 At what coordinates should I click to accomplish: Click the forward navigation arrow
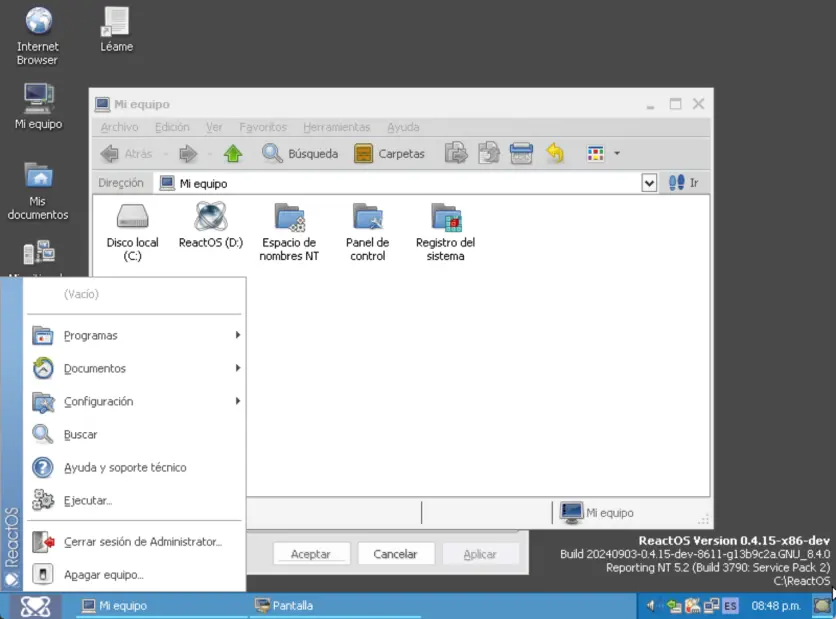[x=188, y=154]
